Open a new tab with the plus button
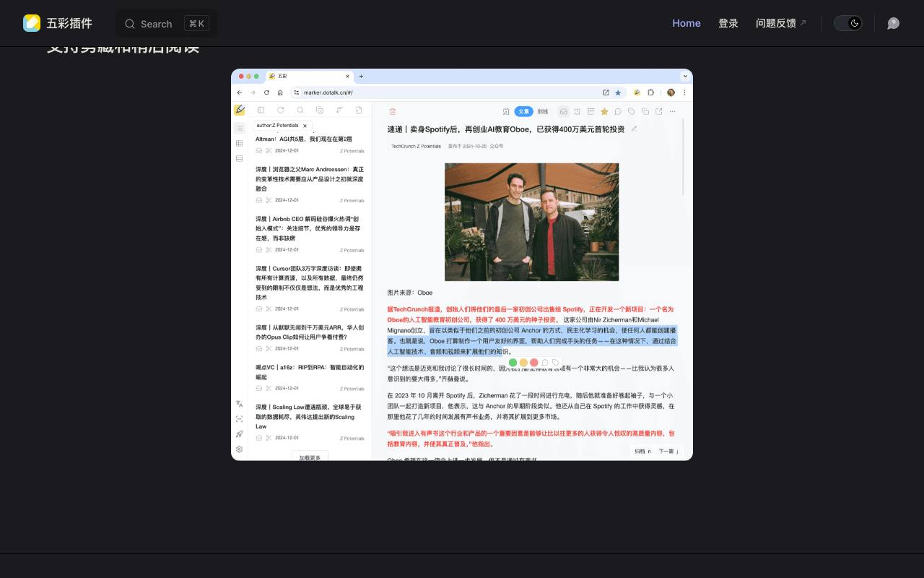The height and width of the screenshot is (578, 924). [x=361, y=76]
